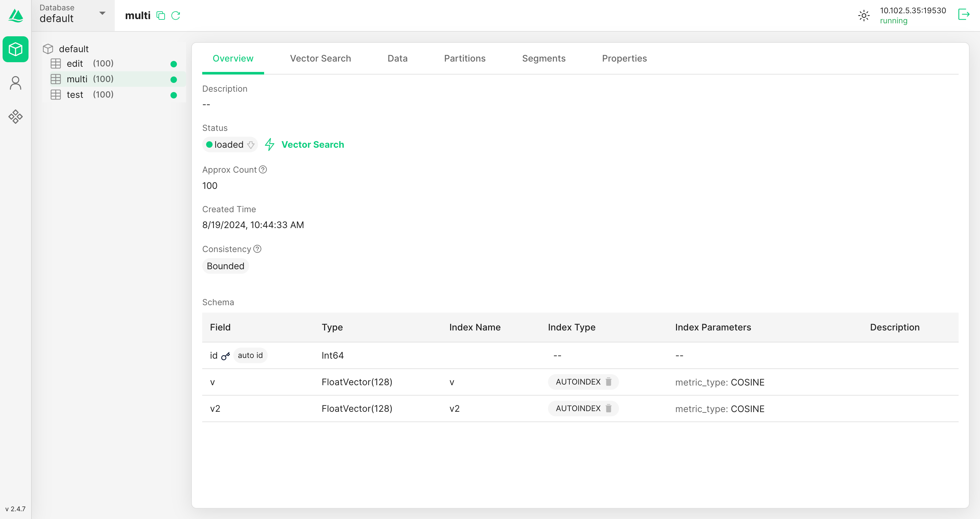Click the test collection table icon
980x519 pixels.
[x=55, y=95]
